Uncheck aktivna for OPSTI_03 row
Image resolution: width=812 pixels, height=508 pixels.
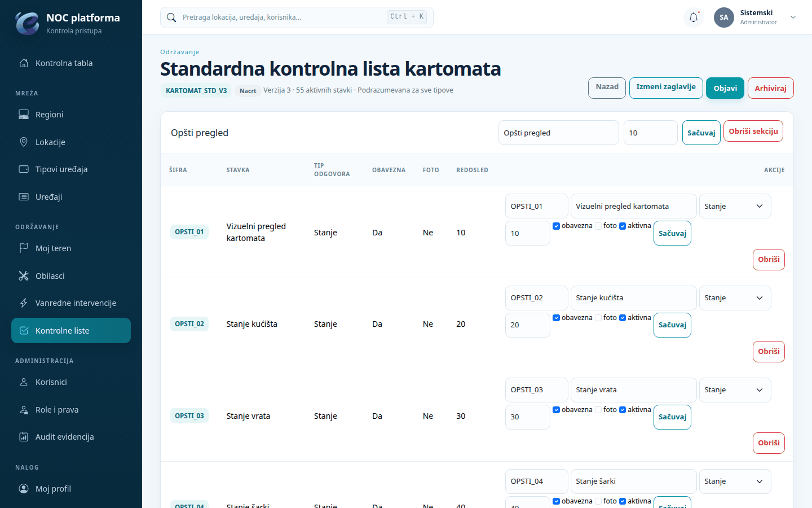623,410
